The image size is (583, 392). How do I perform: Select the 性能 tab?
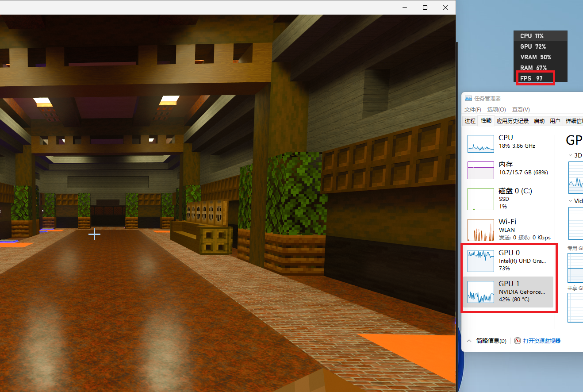(x=486, y=120)
